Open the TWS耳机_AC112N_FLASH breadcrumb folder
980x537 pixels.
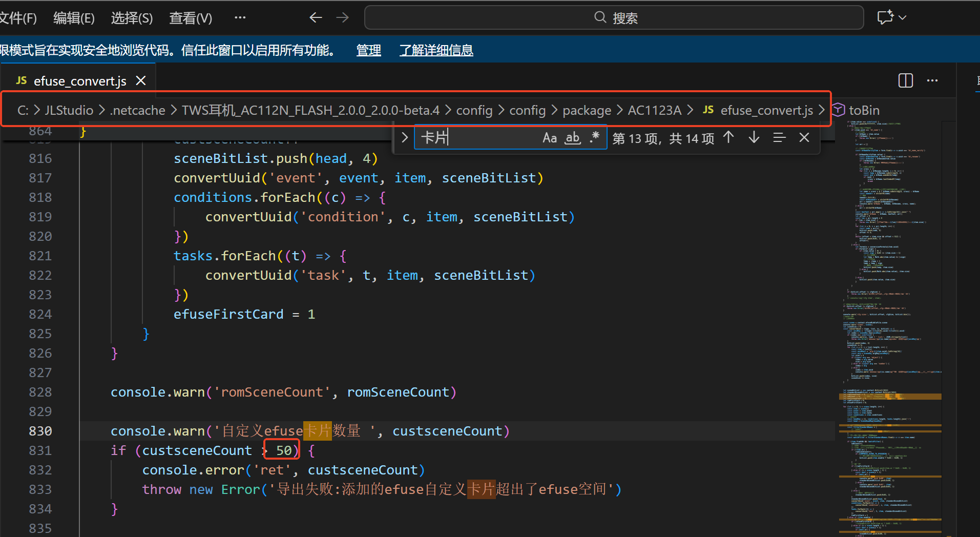pos(310,110)
